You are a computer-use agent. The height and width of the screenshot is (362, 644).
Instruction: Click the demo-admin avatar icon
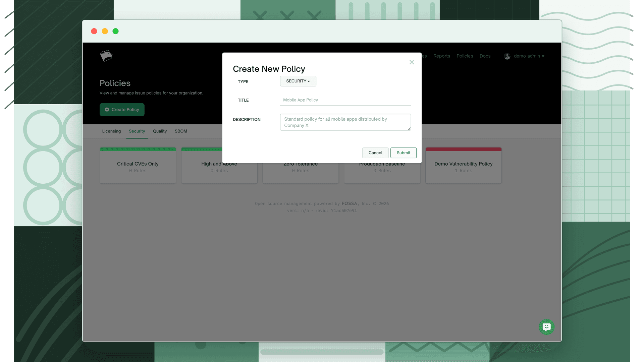[x=507, y=56]
